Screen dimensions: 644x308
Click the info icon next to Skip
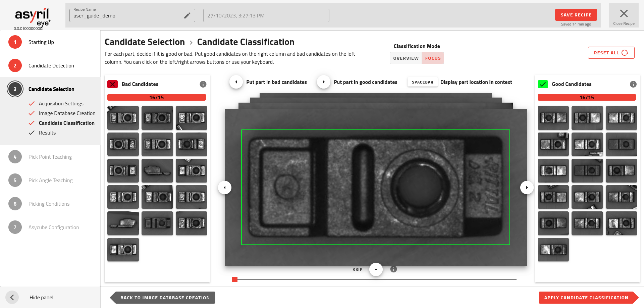(x=393, y=269)
